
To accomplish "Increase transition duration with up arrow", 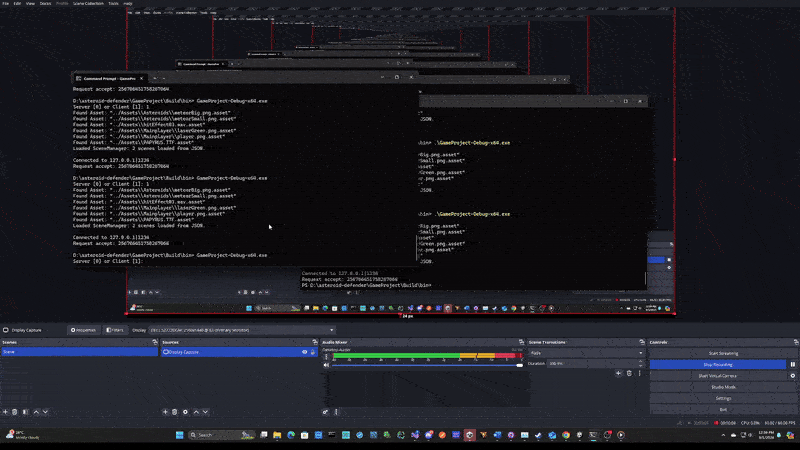I will [x=641, y=362].
